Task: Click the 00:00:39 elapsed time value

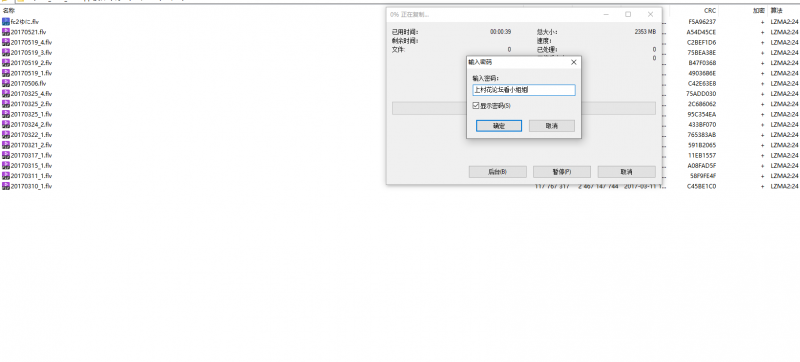Action: (501, 32)
